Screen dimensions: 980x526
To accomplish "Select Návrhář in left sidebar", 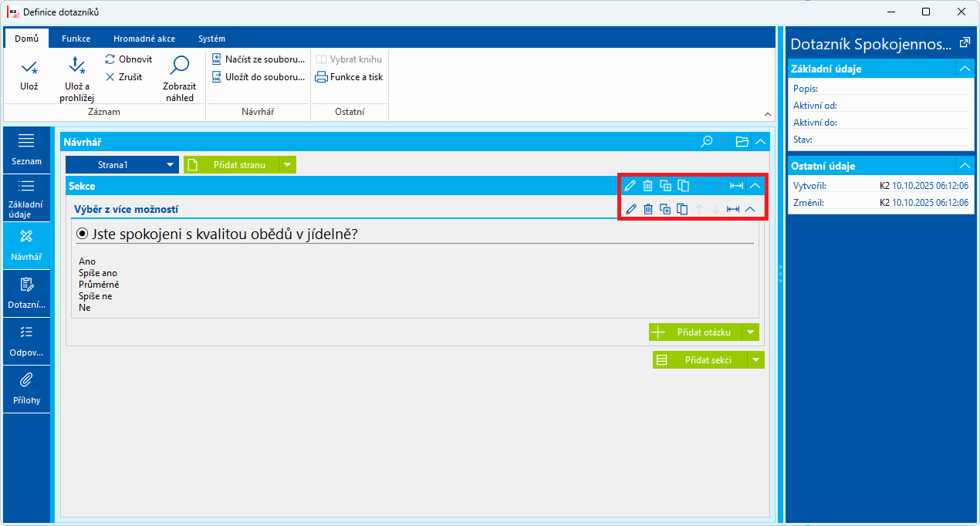I will (26, 246).
